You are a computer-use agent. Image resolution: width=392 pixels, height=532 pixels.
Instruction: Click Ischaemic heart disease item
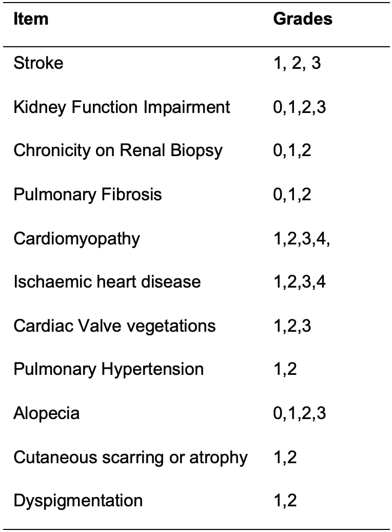click(x=107, y=281)
